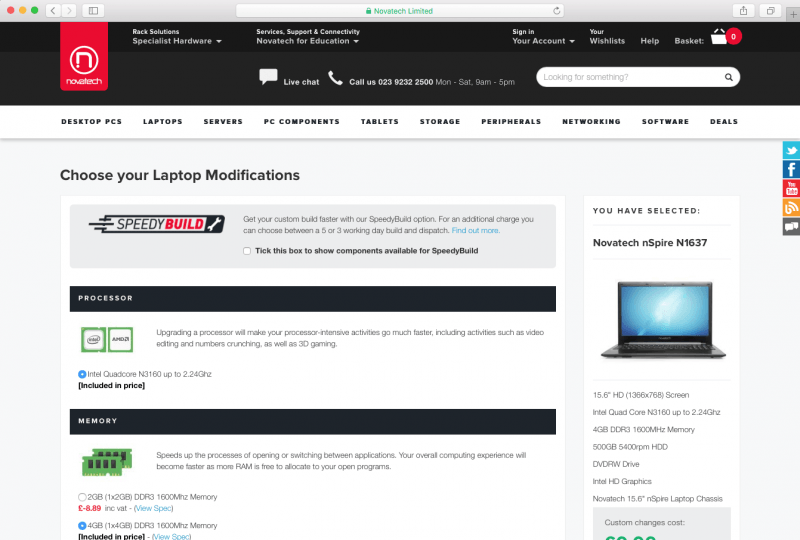Open the YouTube sidebar icon
The image size is (800, 540).
point(791,188)
